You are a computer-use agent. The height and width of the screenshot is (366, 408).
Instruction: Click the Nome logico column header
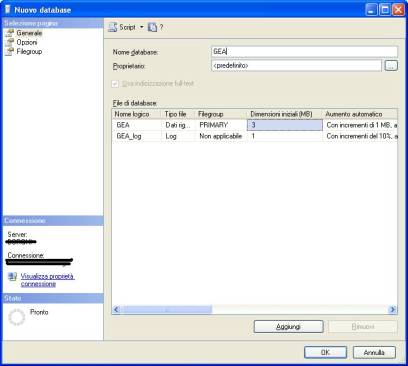137,114
